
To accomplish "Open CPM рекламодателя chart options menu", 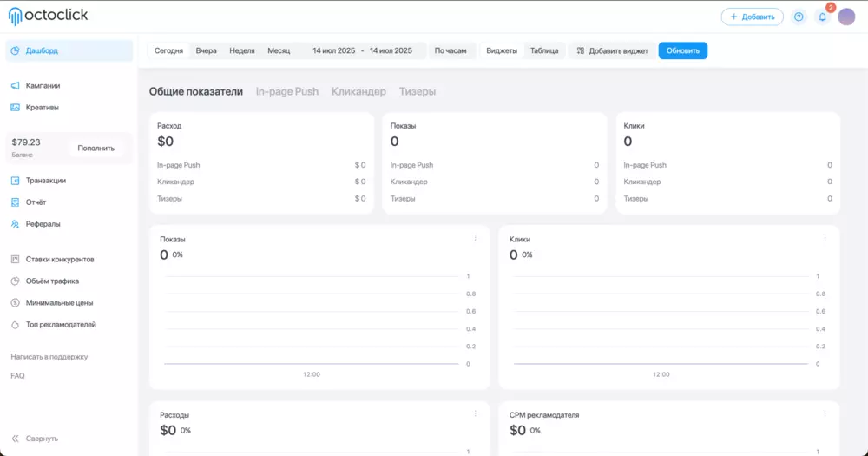I will click(x=825, y=413).
